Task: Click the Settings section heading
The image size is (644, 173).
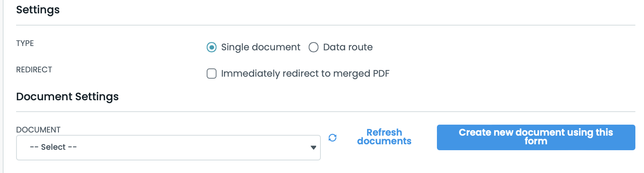Action: pyautogui.click(x=38, y=10)
